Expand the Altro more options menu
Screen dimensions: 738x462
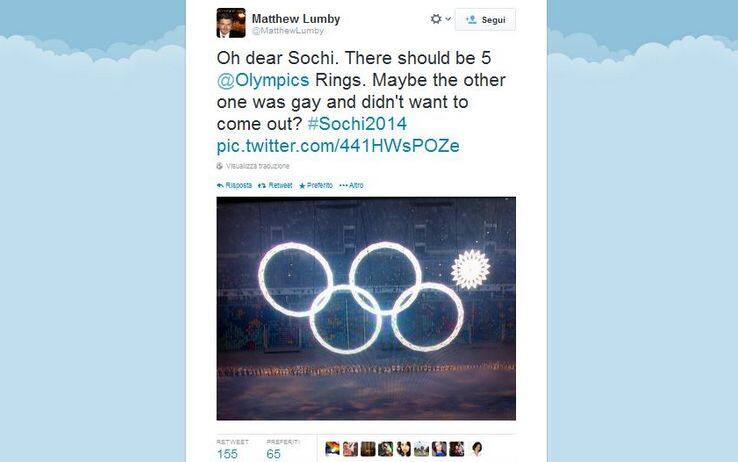pos(352,185)
